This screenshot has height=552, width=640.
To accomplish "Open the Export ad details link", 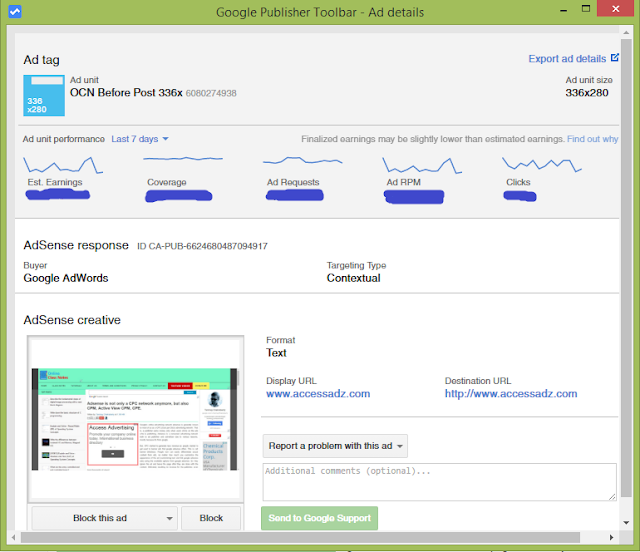I will click(567, 59).
